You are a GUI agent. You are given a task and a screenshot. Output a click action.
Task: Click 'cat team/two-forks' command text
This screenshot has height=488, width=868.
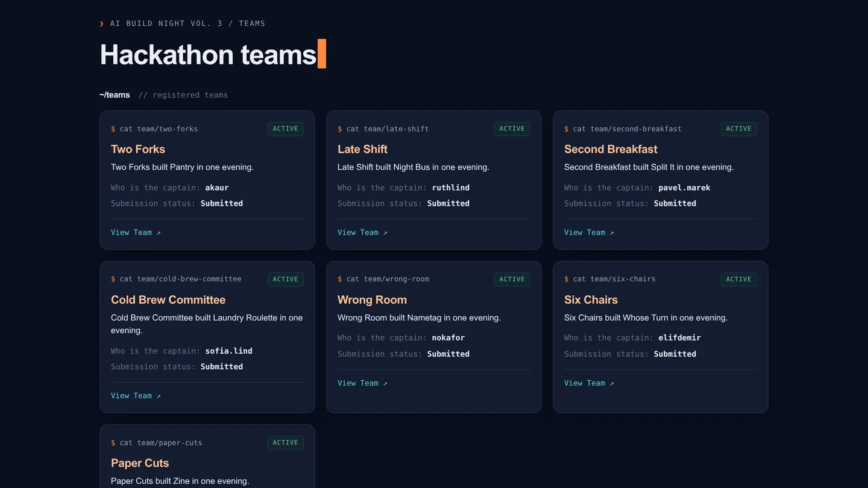point(159,129)
